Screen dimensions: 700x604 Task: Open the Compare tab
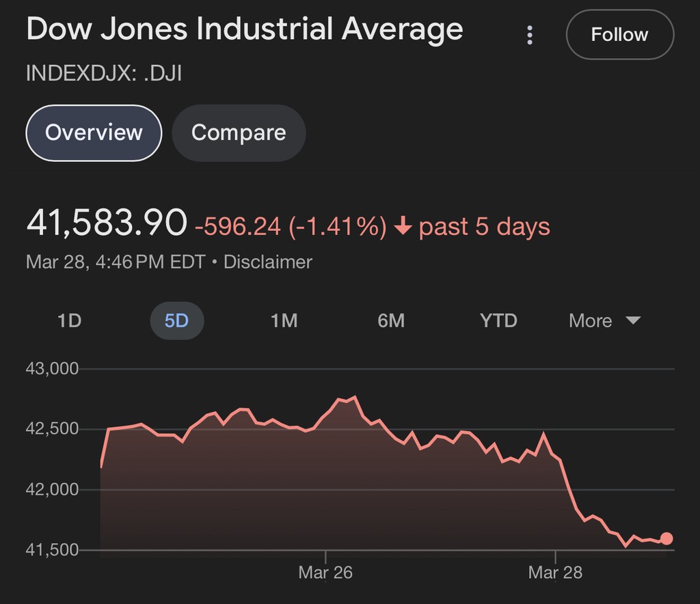pyautogui.click(x=239, y=133)
